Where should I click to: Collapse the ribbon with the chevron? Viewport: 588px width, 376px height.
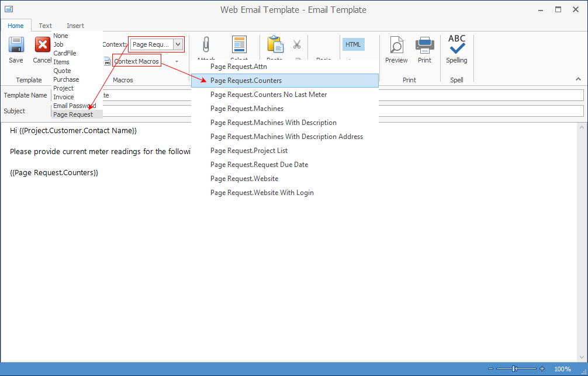point(578,79)
